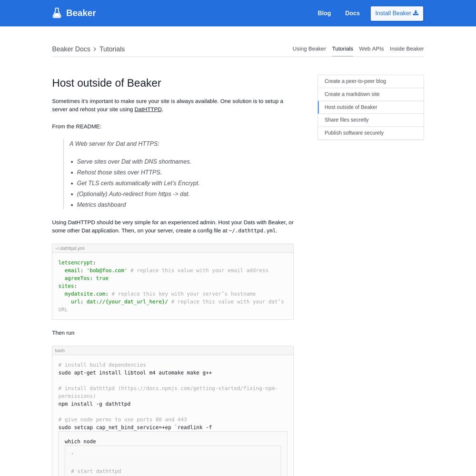Screen dimensions: 476x476
Task: Click '# give node perms to use ports' comment
Action: tap(122, 419)
